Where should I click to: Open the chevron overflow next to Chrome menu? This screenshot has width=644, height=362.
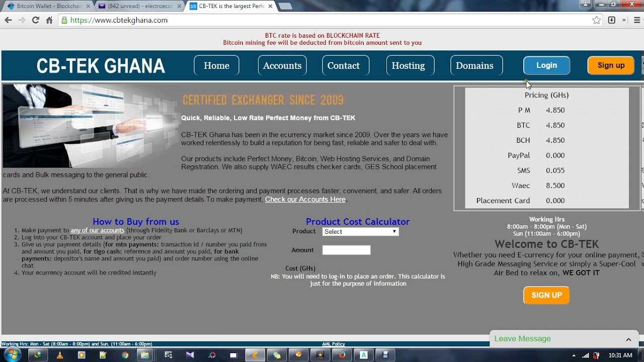(x=624, y=20)
